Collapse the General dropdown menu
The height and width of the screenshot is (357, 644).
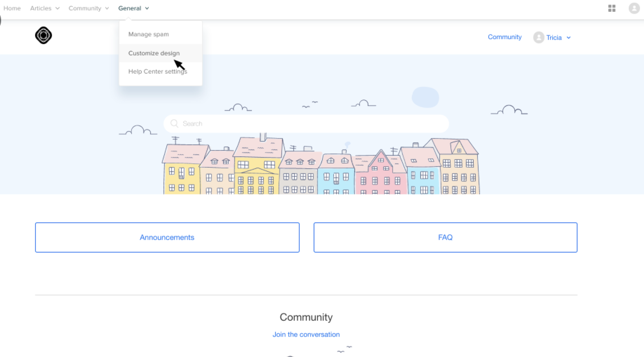134,8
